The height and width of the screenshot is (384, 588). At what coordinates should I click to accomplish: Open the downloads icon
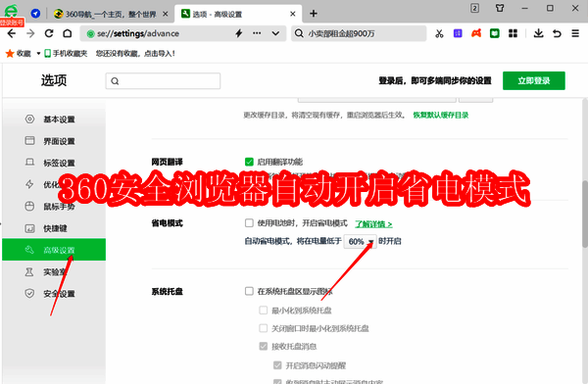tap(538, 33)
